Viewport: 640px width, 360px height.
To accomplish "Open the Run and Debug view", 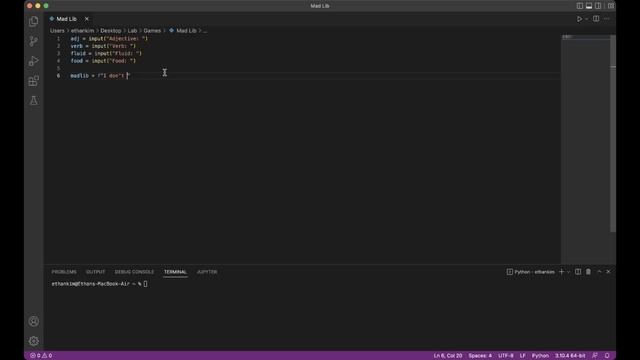I will coord(34,61).
